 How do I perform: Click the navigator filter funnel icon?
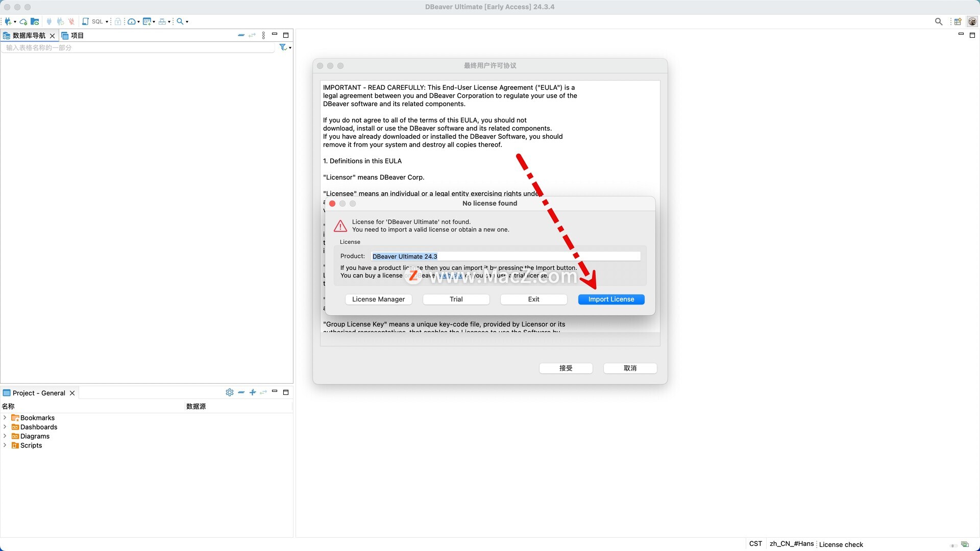point(283,47)
